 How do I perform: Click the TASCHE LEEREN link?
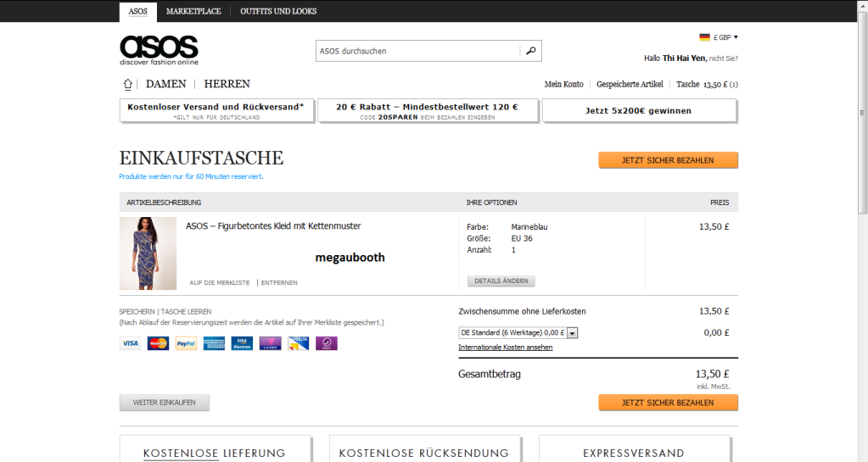point(186,311)
